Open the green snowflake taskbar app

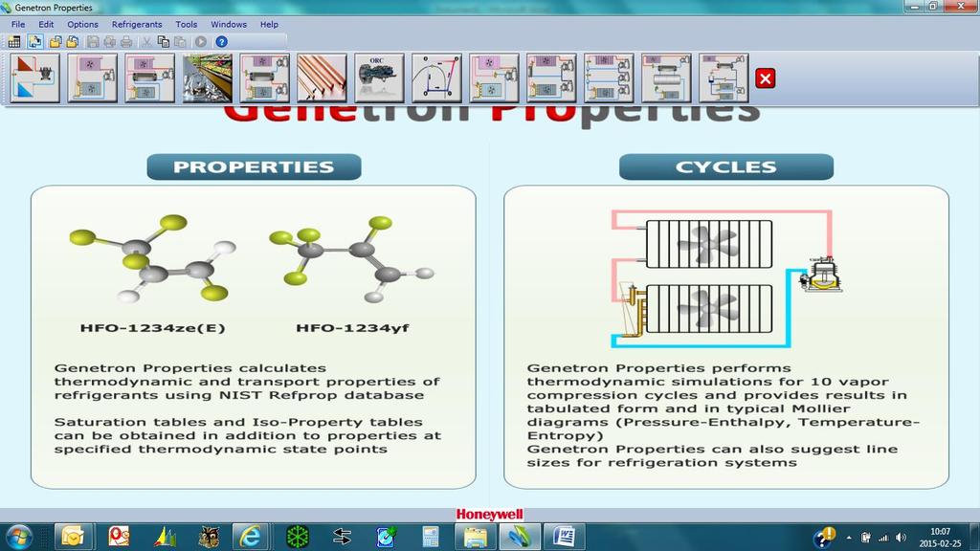point(298,537)
